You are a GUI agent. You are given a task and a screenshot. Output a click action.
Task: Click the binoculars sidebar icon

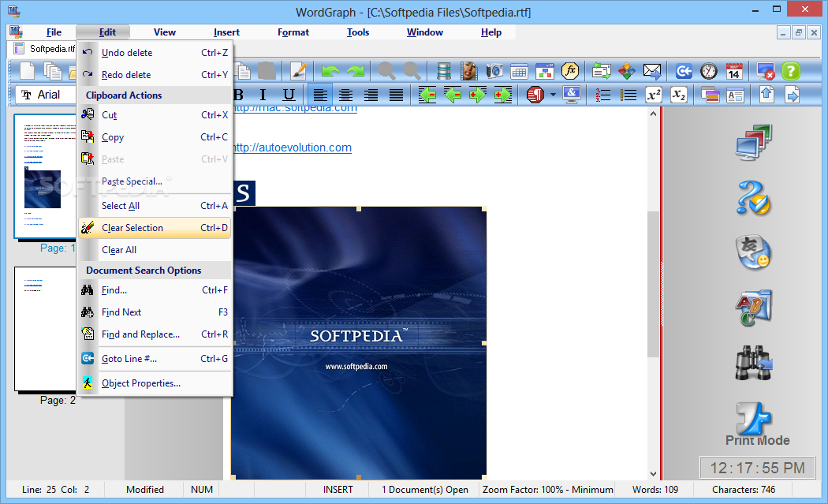pos(754,362)
